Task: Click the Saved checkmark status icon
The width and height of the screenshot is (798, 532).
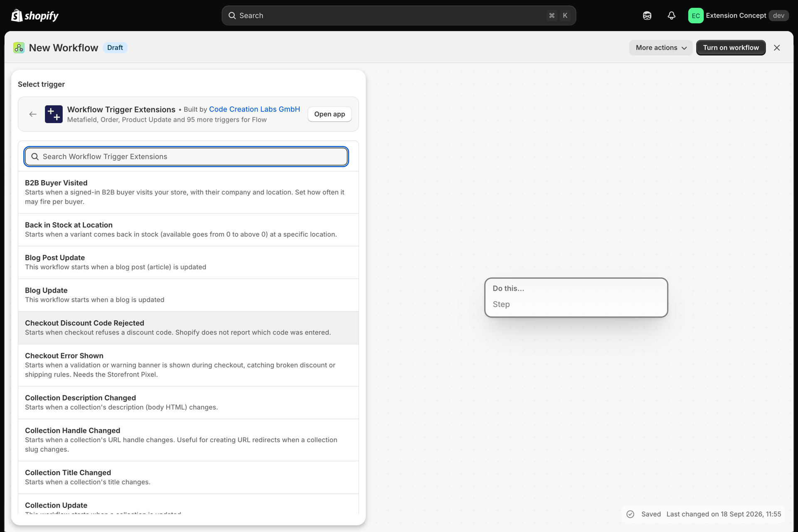Action: pos(631,514)
